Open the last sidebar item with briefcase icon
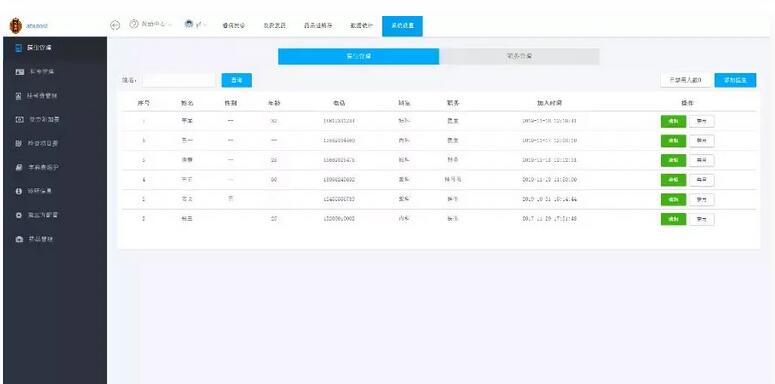 coord(55,239)
